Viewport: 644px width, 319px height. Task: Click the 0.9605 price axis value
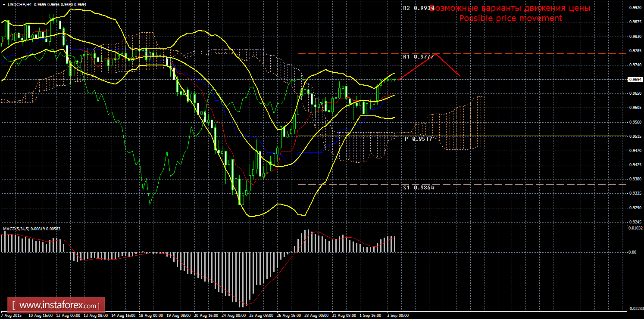pyautogui.click(x=635, y=108)
